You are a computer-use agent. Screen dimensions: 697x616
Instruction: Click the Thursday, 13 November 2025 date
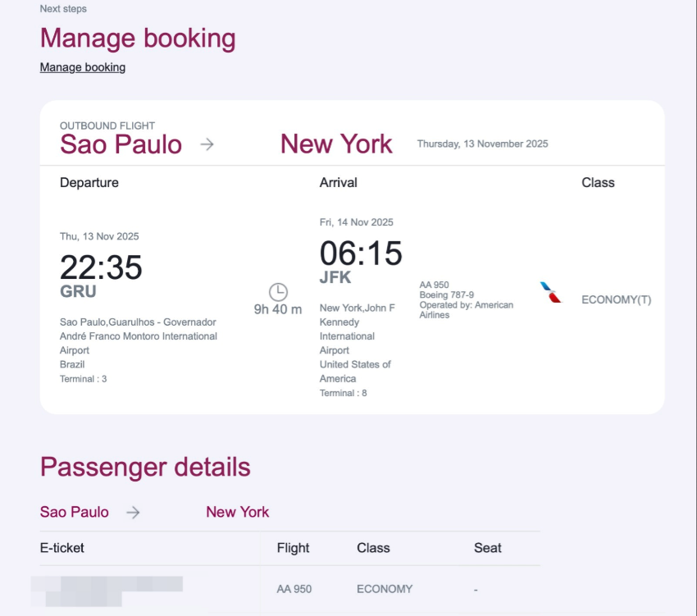point(482,144)
